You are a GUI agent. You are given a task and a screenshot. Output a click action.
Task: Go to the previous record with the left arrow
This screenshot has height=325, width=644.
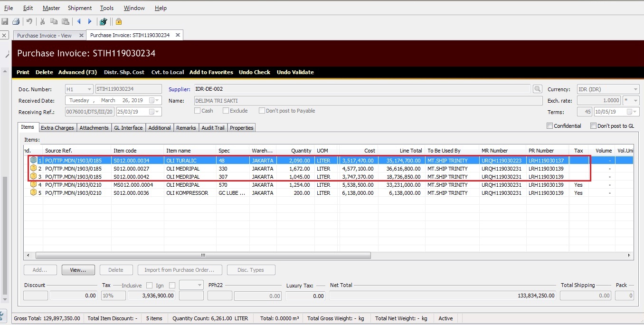(79, 21)
